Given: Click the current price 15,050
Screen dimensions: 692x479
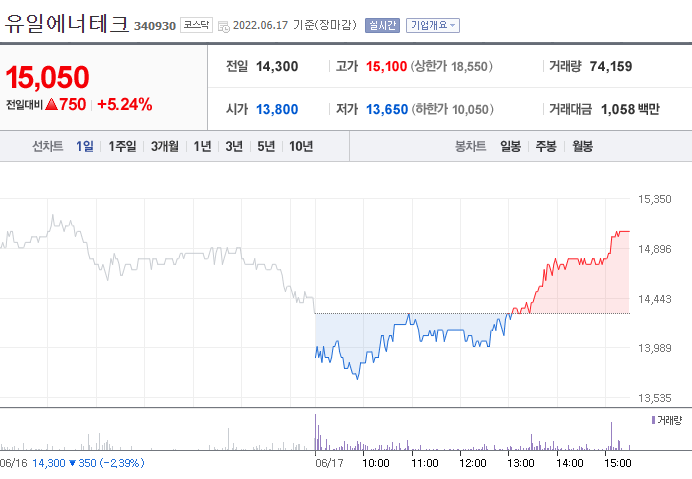Looking at the screenshot, I should [47, 77].
